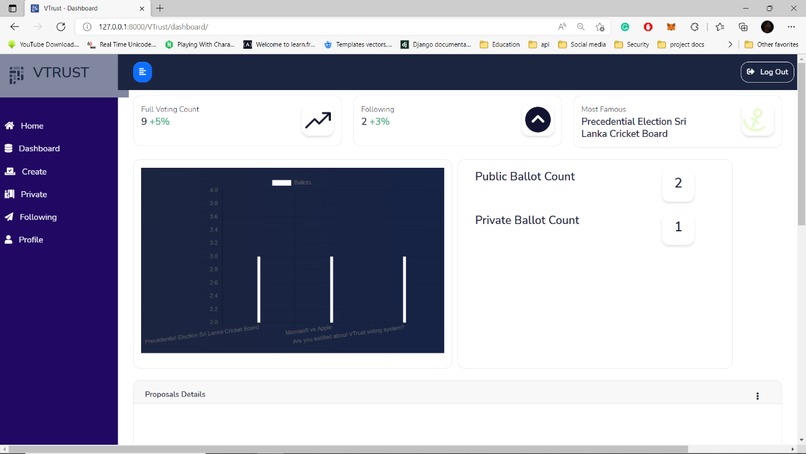Add this page to favorites star icon
The width and height of the screenshot is (806, 454).
pyautogui.click(x=599, y=27)
